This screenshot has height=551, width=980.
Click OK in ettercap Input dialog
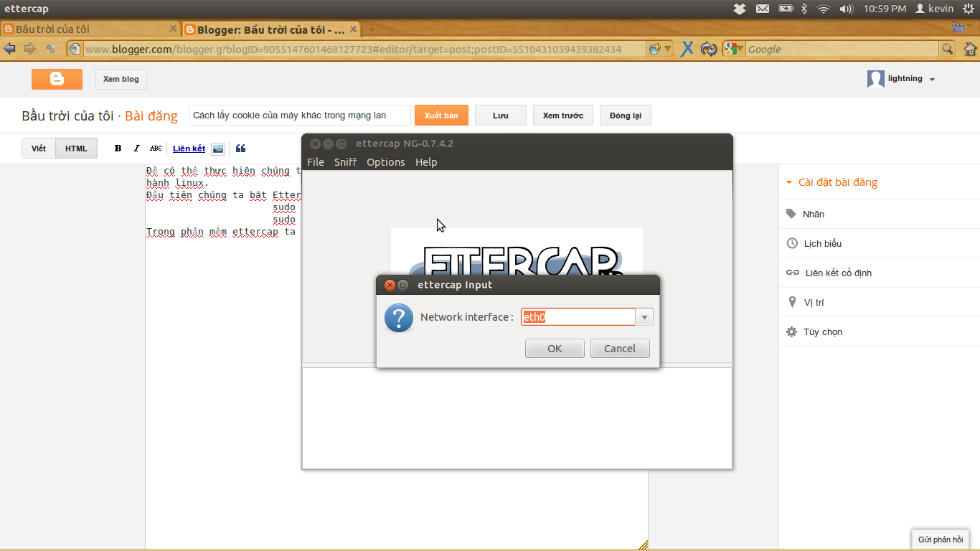[x=555, y=348]
